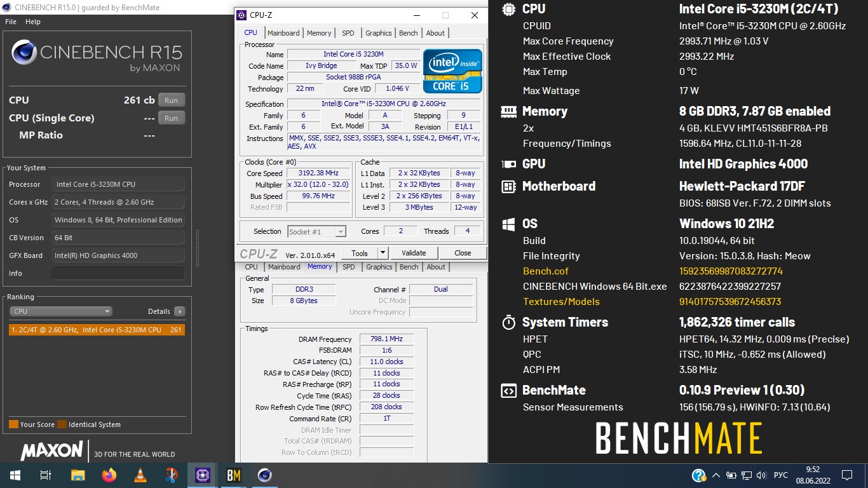Image resolution: width=868 pixels, height=488 pixels.
Task: Click the Close button in CPU-Z
Action: (463, 253)
